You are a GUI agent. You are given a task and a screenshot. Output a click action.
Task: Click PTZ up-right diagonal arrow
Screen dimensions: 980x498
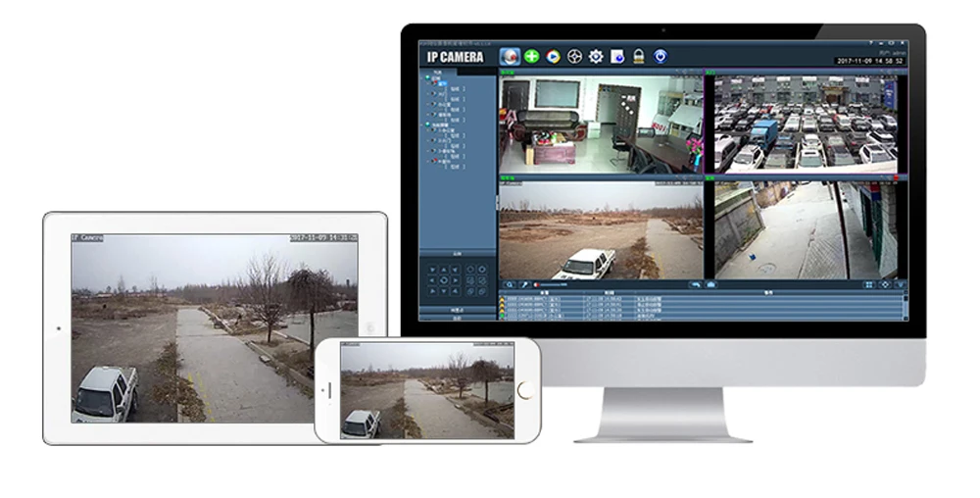coord(455,270)
